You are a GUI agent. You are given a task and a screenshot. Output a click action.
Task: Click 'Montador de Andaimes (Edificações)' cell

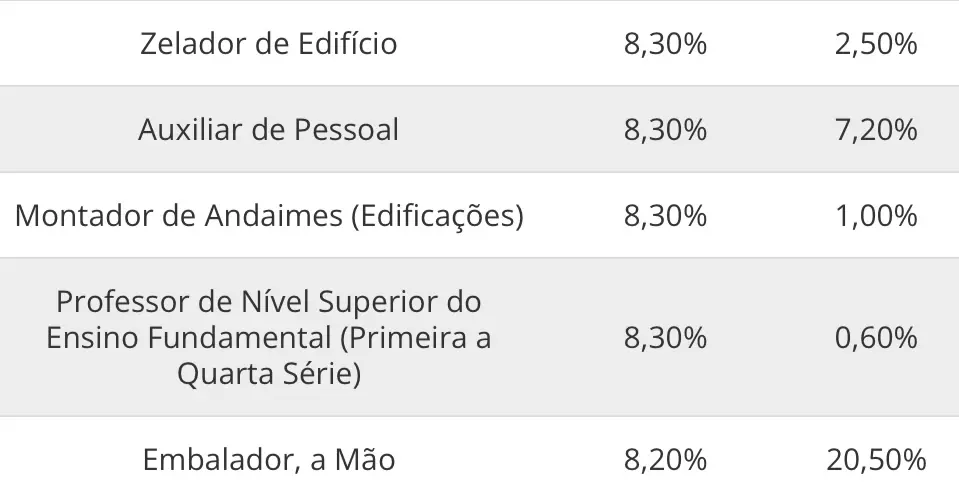click(269, 216)
